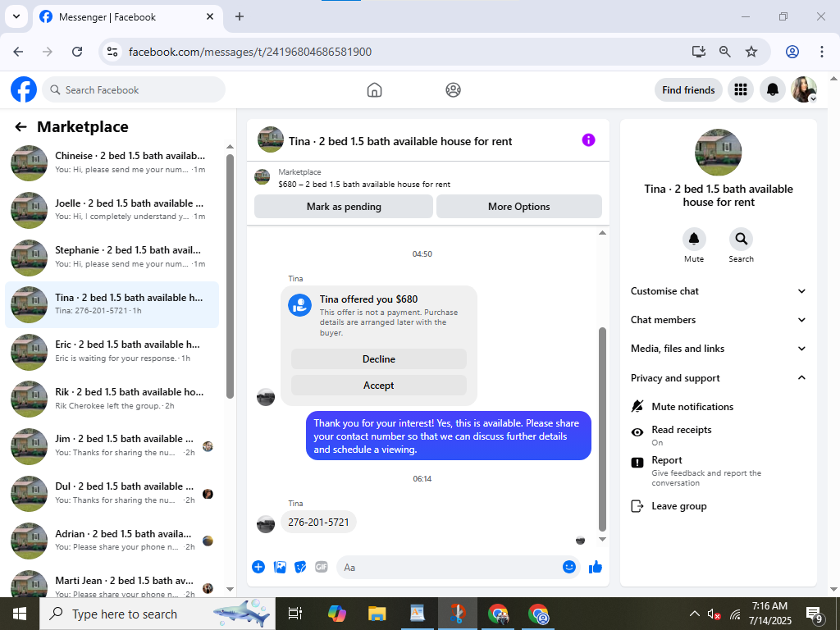Open the notifications bell in the header
This screenshot has width=840, height=630.
coord(773,89)
